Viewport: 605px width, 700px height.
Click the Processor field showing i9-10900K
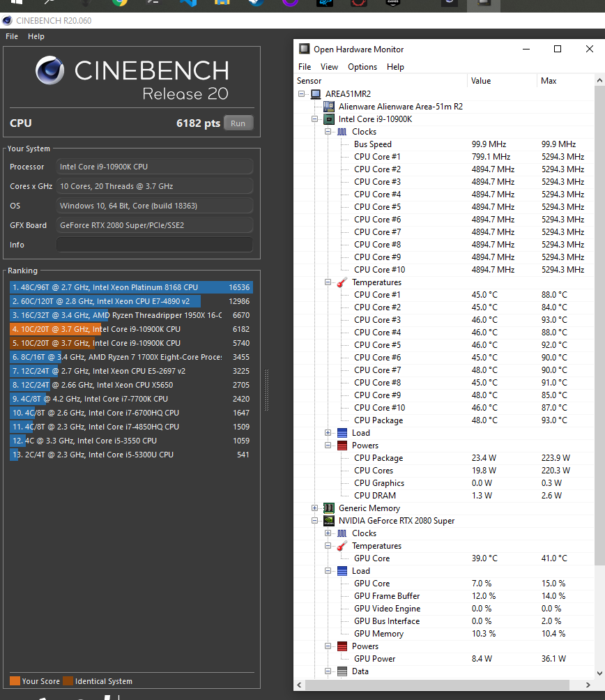coord(154,167)
